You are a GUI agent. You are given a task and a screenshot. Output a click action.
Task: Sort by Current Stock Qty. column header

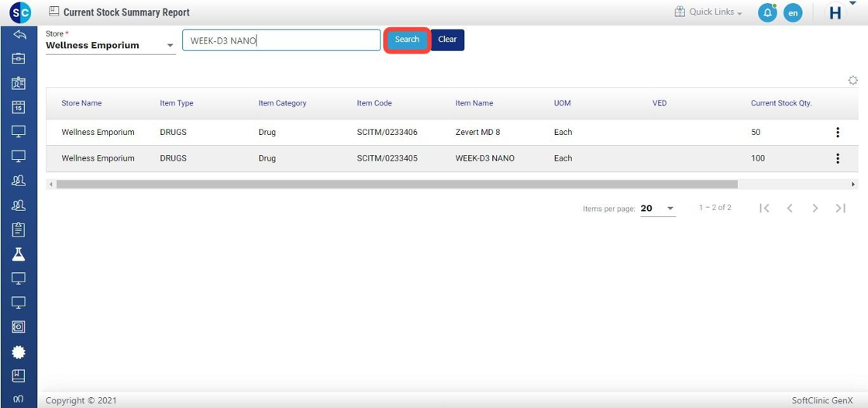click(780, 103)
